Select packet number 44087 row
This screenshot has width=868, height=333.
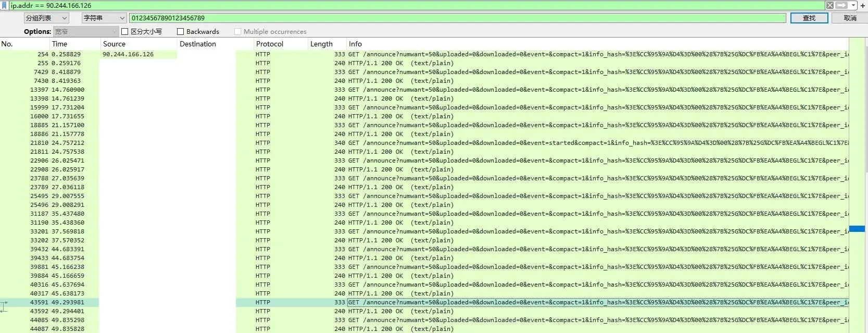click(x=424, y=329)
